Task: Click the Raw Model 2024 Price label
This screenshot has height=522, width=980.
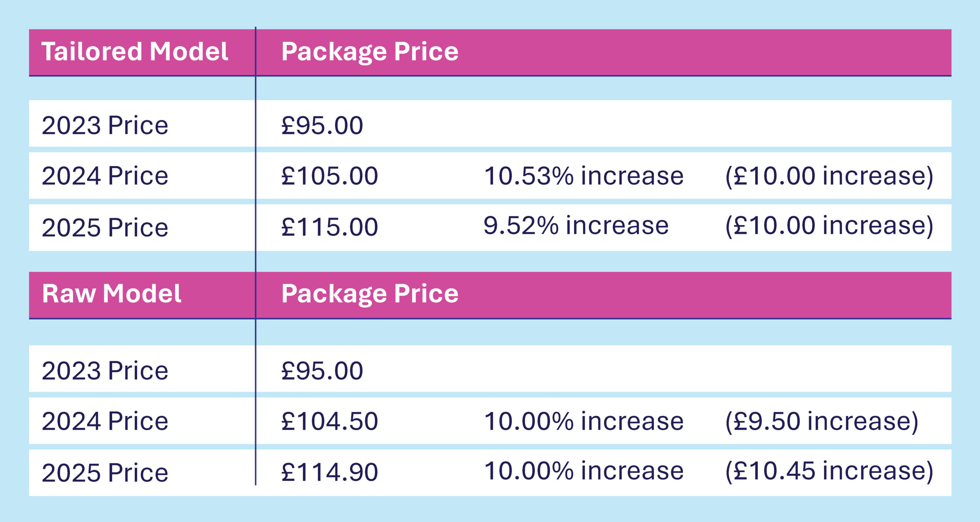Action: coord(105,421)
